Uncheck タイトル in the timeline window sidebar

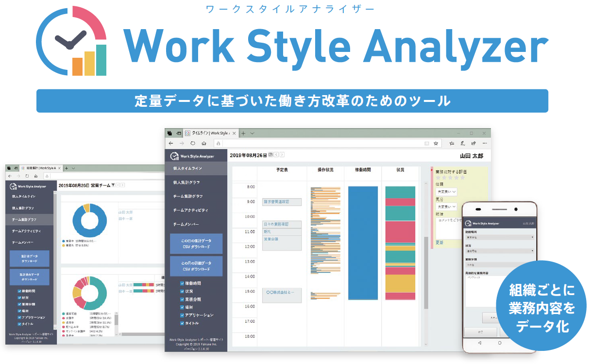pos(182,323)
